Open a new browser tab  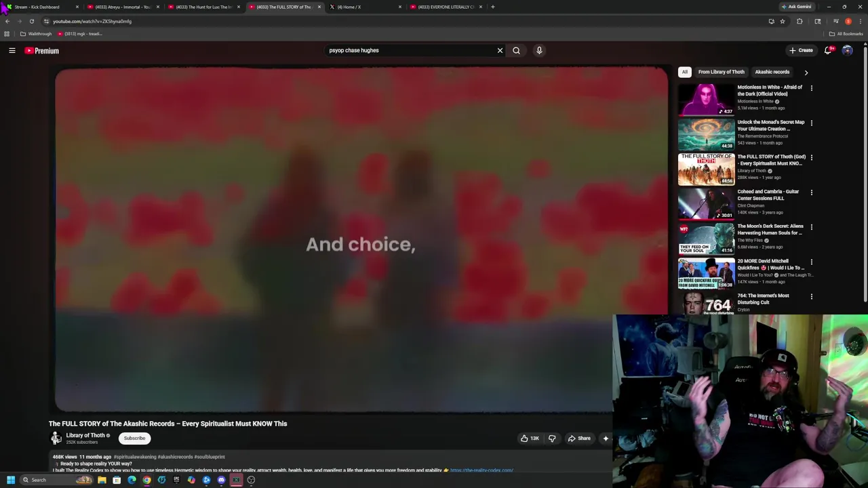pos(493,7)
